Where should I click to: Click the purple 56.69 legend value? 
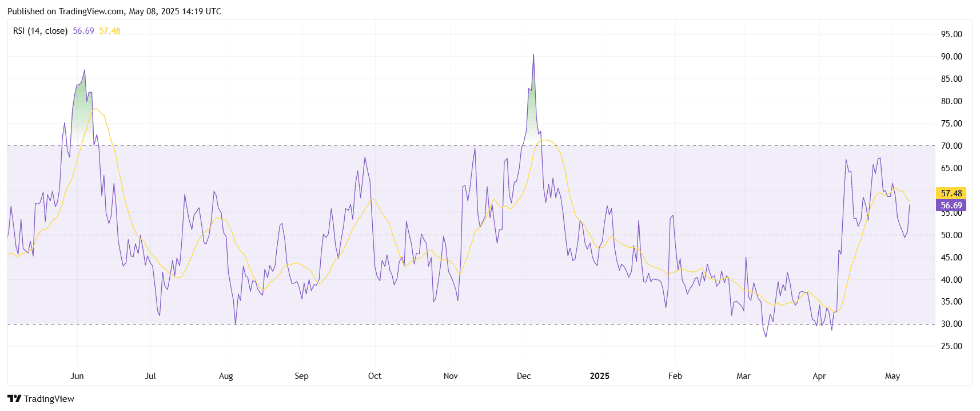[83, 31]
